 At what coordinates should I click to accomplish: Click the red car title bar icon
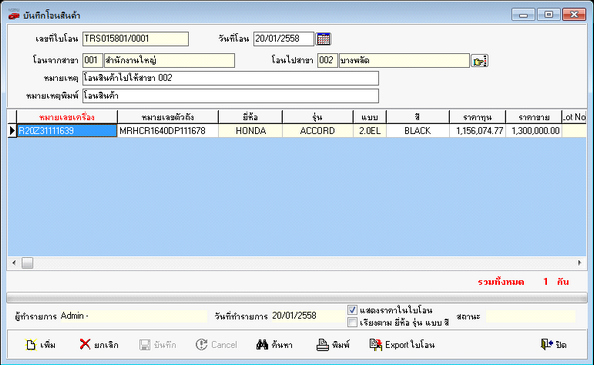pyautogui.click(x=14, y=15)
